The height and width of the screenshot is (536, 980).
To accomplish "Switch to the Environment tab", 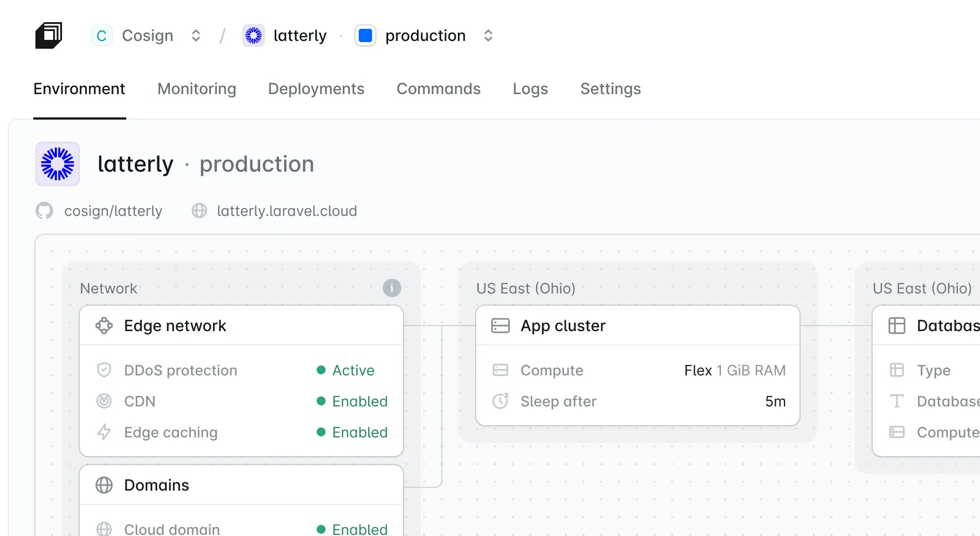I will (x=79, y=89).
